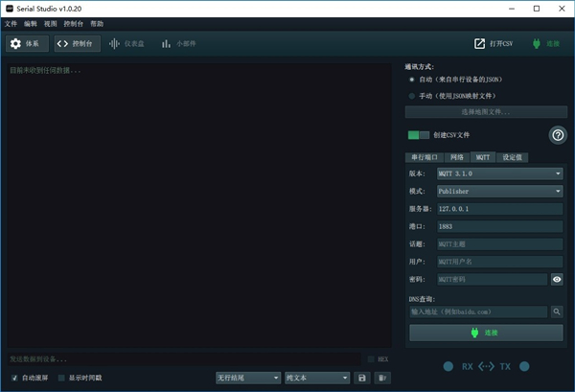Show MQTT password with the eye icon
The image size is (575, 392).
pos(557,279)
